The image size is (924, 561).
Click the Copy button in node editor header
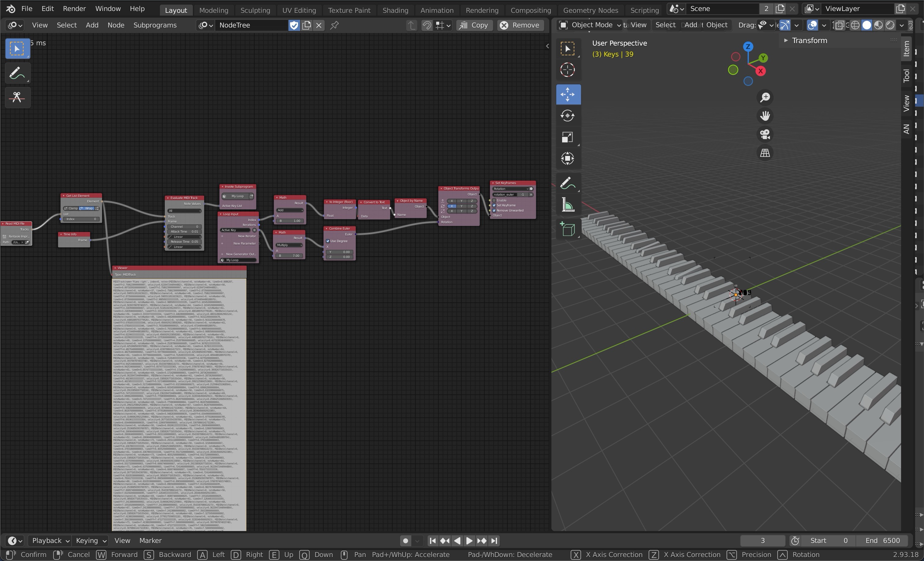(x=474, y=25)
